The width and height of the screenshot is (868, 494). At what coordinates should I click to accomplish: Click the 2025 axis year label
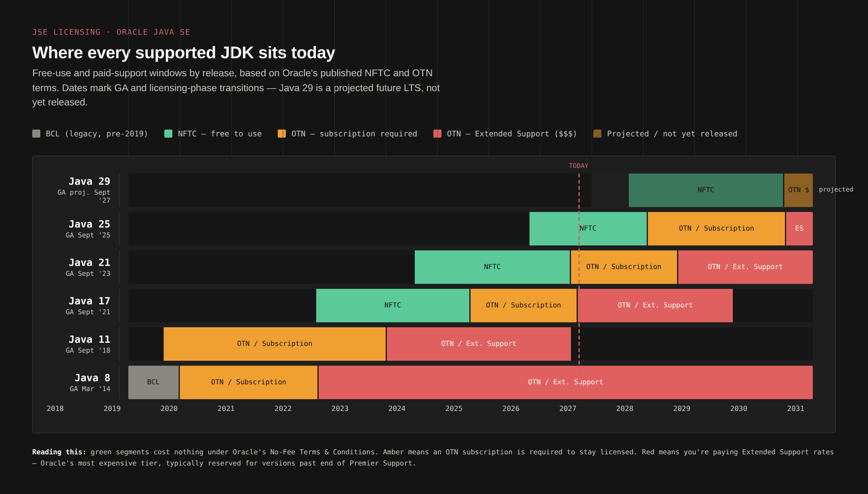pyautogui.click(x=454, y=408)
